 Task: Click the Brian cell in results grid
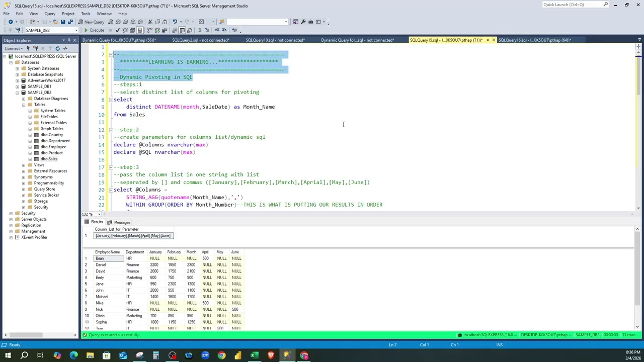click(109, 258)
